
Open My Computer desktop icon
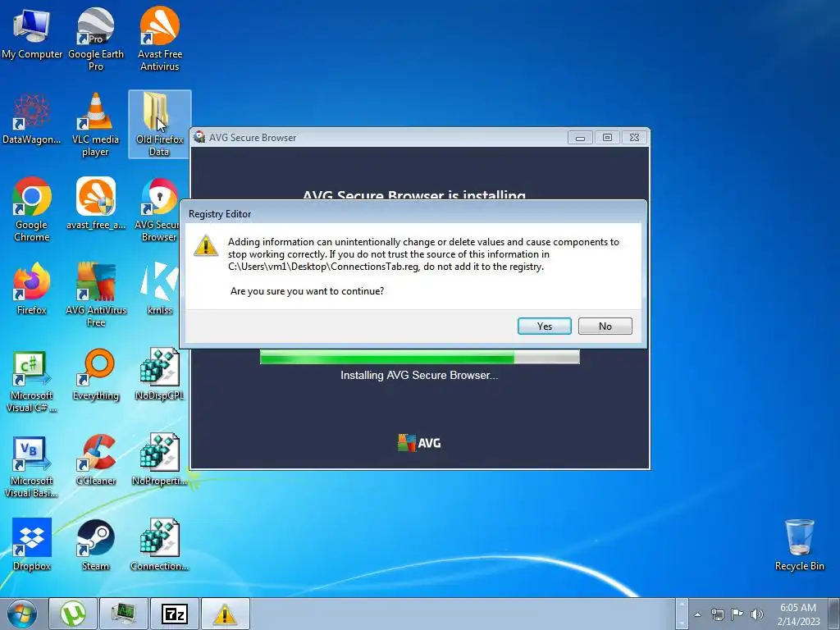[x=32, y=33]
